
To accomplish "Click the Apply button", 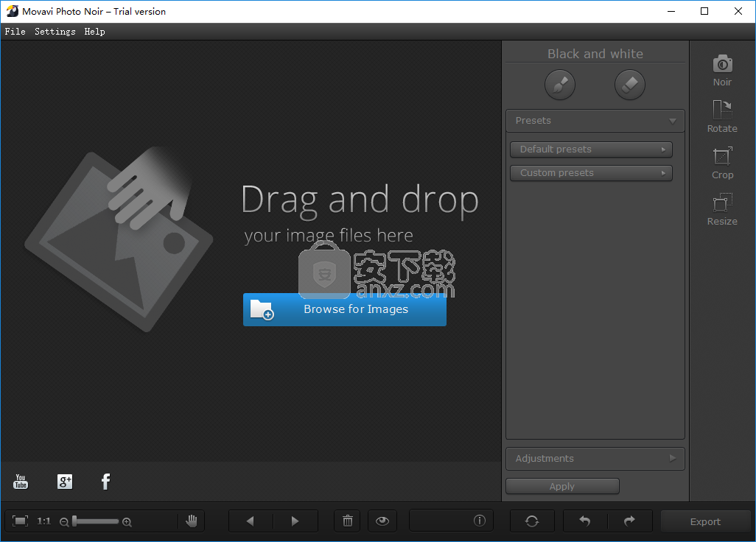I will tap(562, 486).
